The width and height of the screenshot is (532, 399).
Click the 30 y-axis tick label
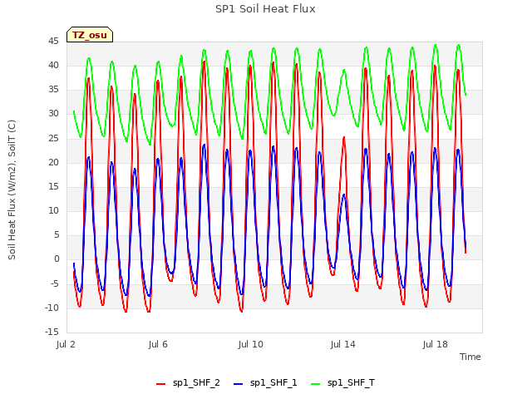(53, 114)
